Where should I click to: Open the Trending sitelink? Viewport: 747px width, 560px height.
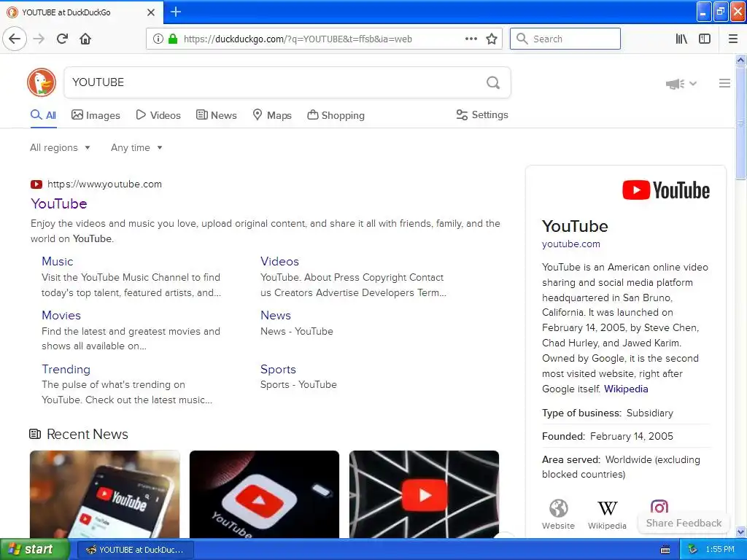tap(66, 370)
